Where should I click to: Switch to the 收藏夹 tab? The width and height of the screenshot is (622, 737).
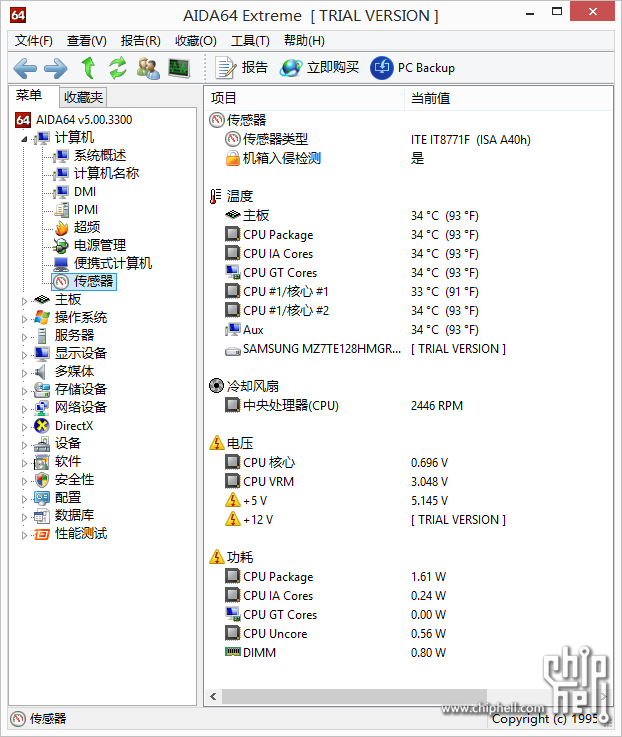click(83, 97)
